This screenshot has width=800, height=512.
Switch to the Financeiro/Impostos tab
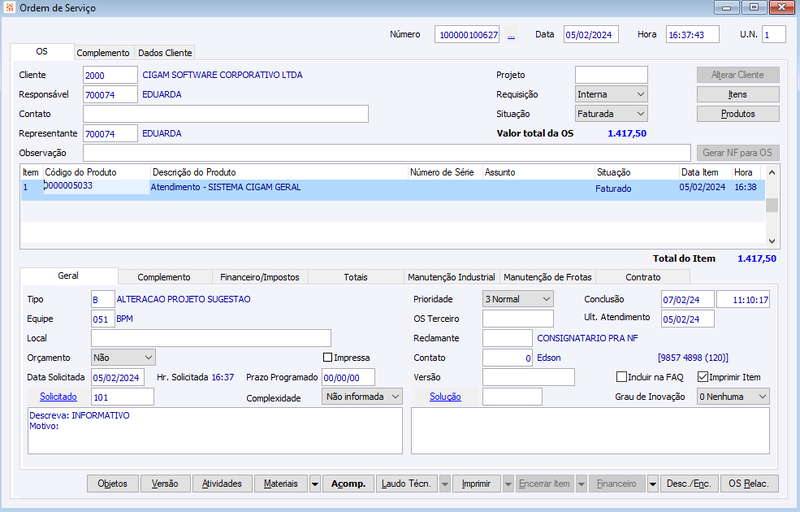click(260, 277)
